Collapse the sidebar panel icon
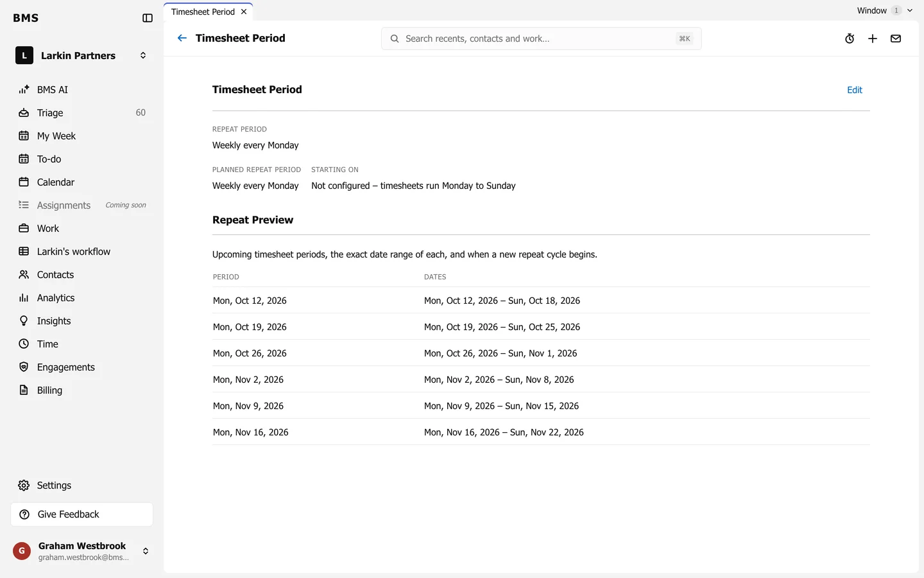The width and height of the screenshot is (924, 578). point(148,18)
